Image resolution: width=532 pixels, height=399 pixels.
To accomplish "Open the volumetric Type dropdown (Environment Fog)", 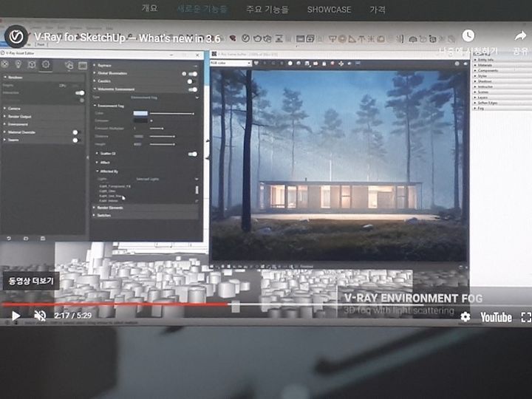I will (x=164, y=98).
